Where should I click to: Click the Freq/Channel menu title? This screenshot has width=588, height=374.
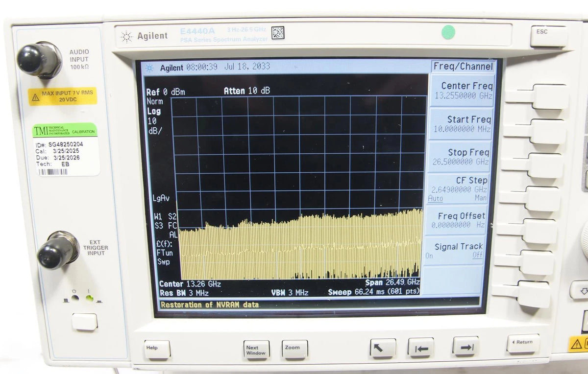coord(463,66)
